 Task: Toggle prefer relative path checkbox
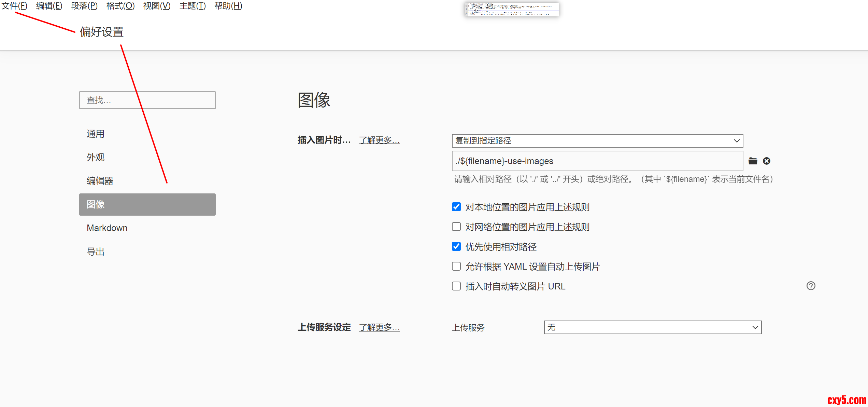tap(456, 246)
